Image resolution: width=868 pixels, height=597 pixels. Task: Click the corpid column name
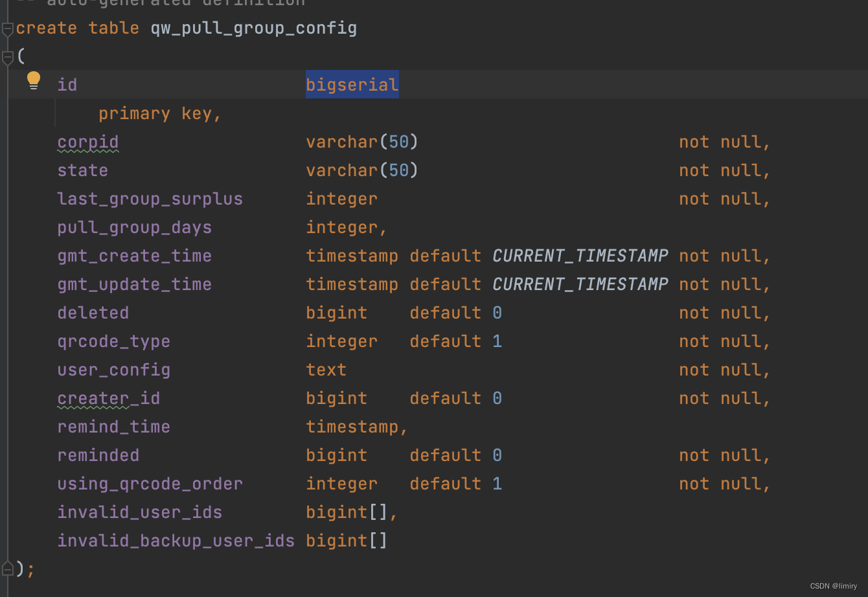[x=88, y=142]
